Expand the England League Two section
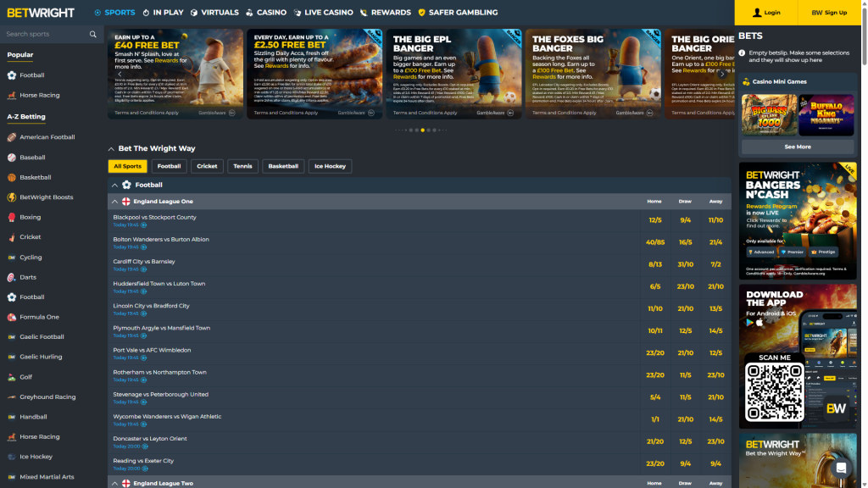This screenshot has width=868, height=488. pos(115,483)
